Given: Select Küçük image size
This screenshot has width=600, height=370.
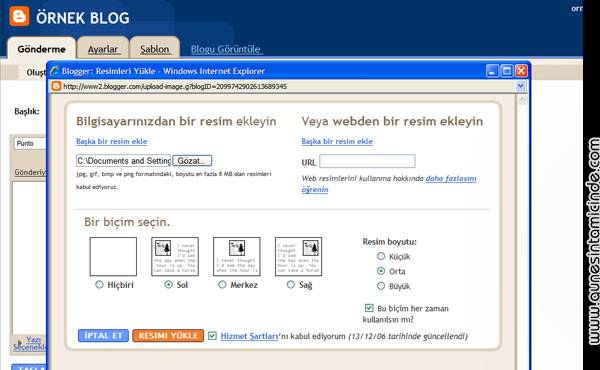Looking at the screenshot, I should pos(381,256).
